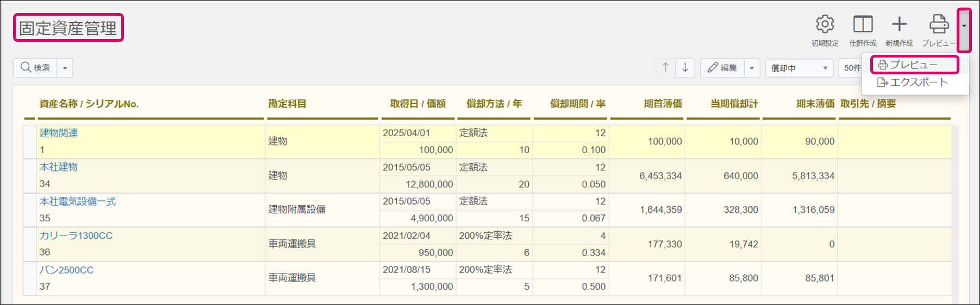Open the 本社電気設備一式 asset link

(x=78, y=201)
